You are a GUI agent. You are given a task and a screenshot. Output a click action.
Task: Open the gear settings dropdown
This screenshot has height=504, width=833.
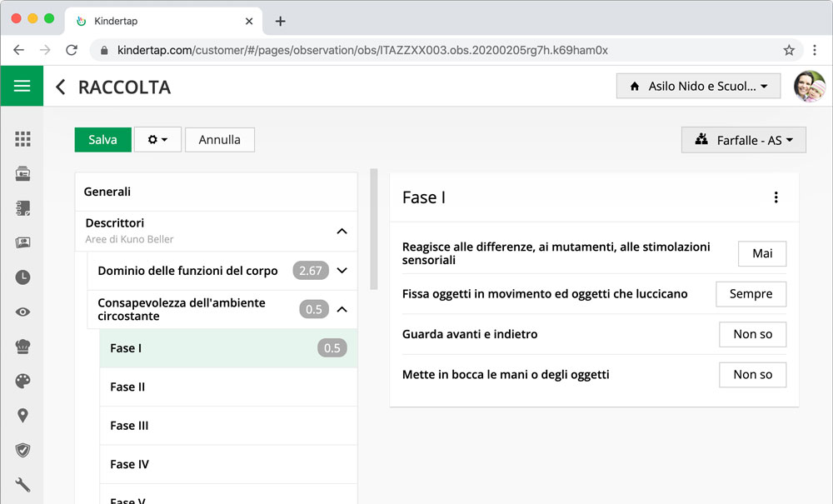click(x=157, y=140)
